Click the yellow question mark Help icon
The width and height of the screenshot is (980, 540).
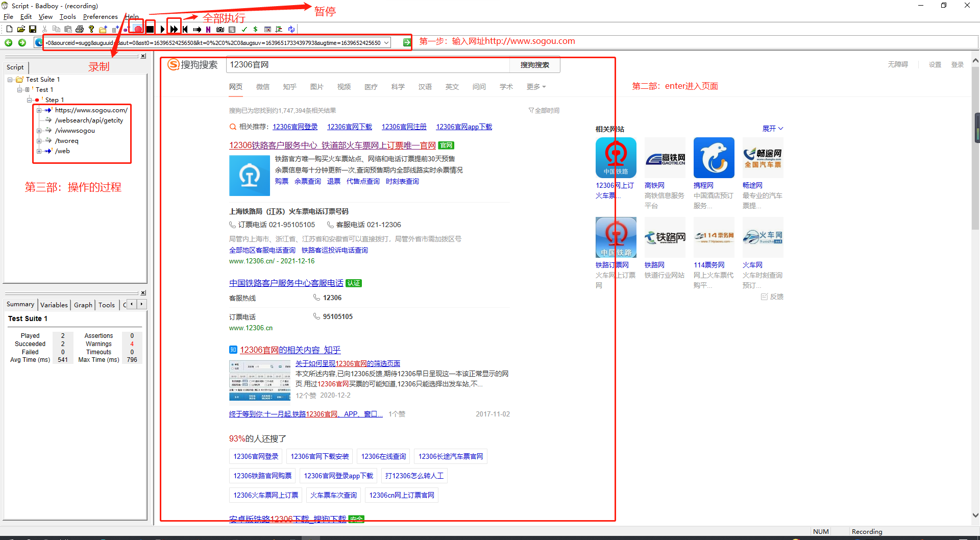pos(91,29)
